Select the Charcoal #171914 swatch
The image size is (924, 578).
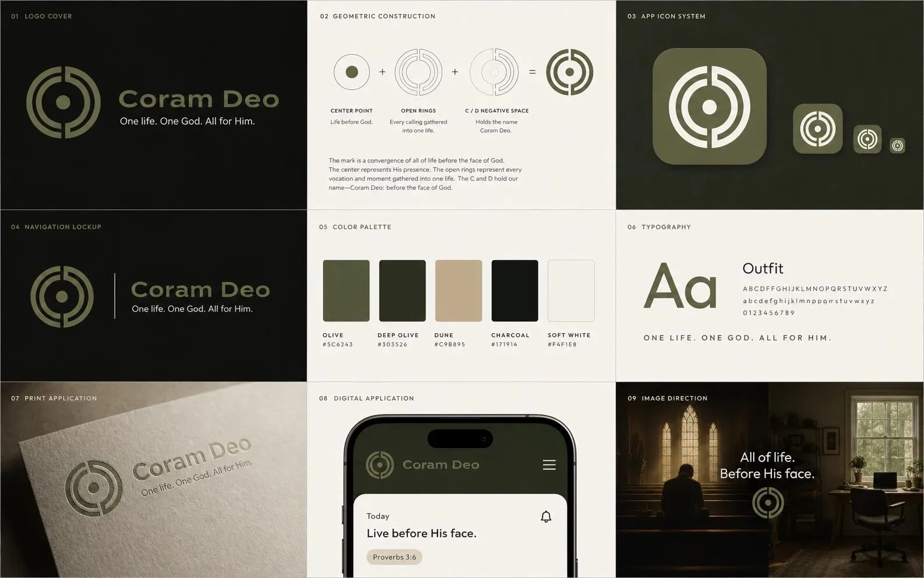point(514,291)
